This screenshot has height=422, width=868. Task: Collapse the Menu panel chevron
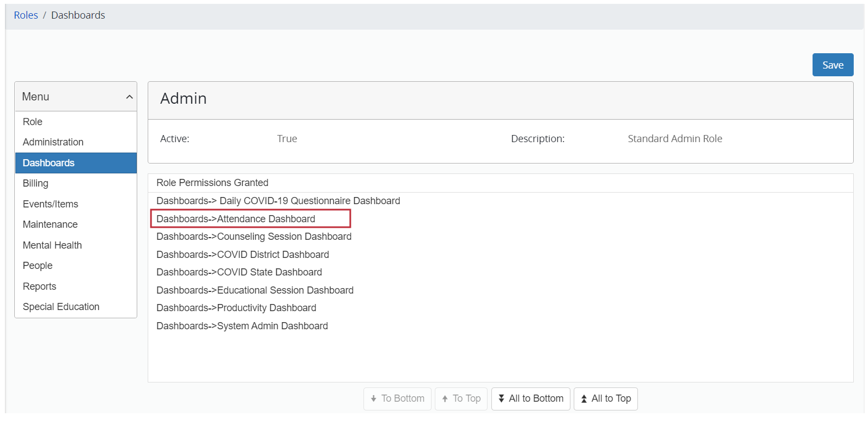click(130, 97)
